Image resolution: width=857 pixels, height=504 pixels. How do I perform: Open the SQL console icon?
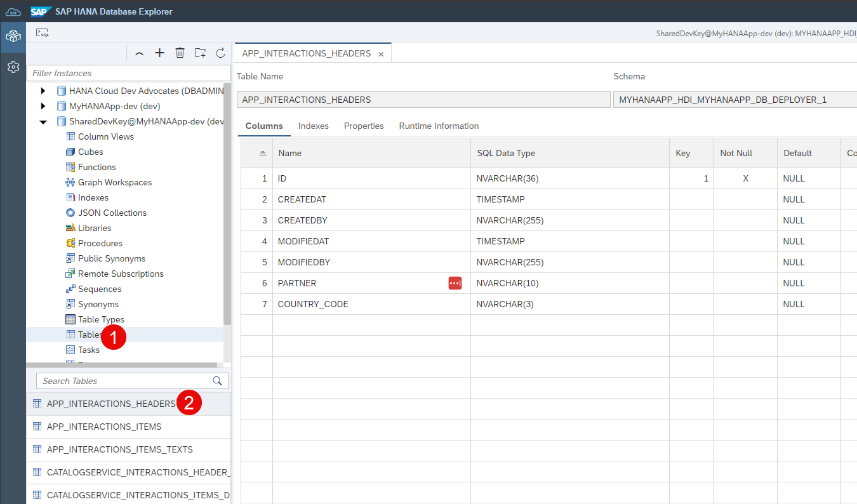click(x=42, y=33)
